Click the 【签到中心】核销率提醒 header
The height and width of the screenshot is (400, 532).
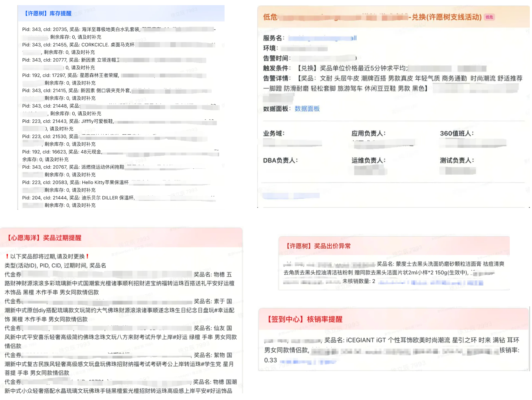tap(393, 319)
